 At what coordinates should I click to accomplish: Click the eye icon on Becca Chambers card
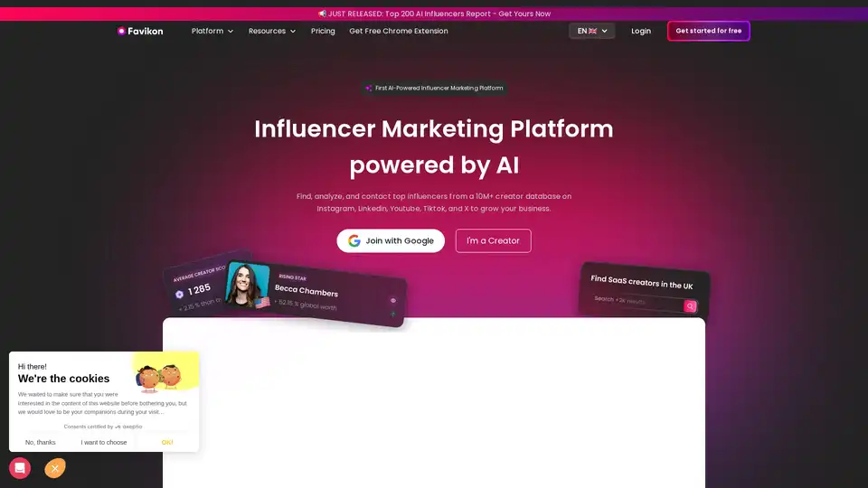click(x=393, y=300)
